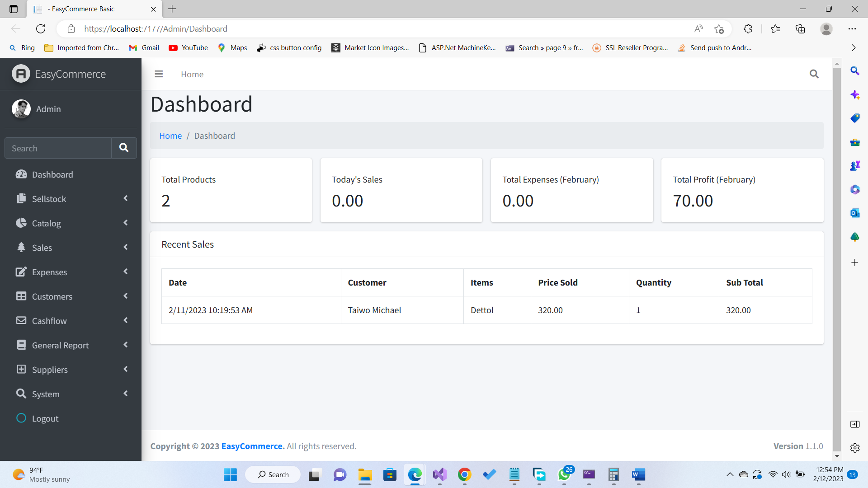
Task: Click the EasyCommerce footer link
Action: click(252, 446)
